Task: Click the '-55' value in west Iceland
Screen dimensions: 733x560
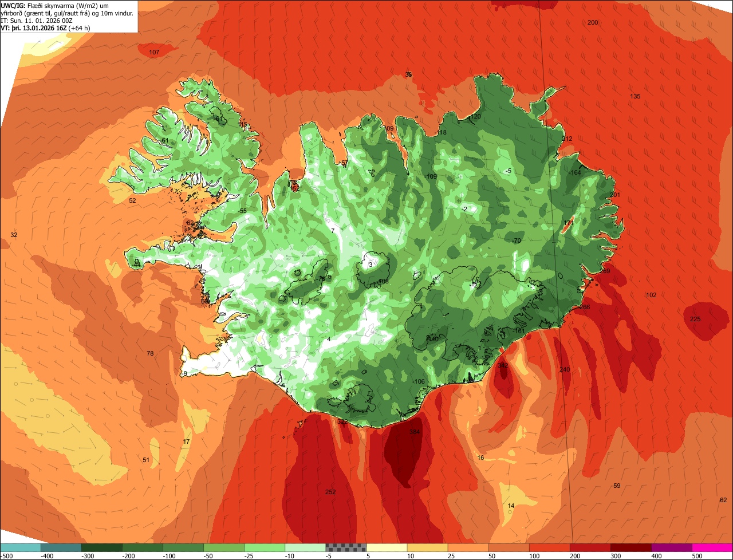Action: click(243, 211)
